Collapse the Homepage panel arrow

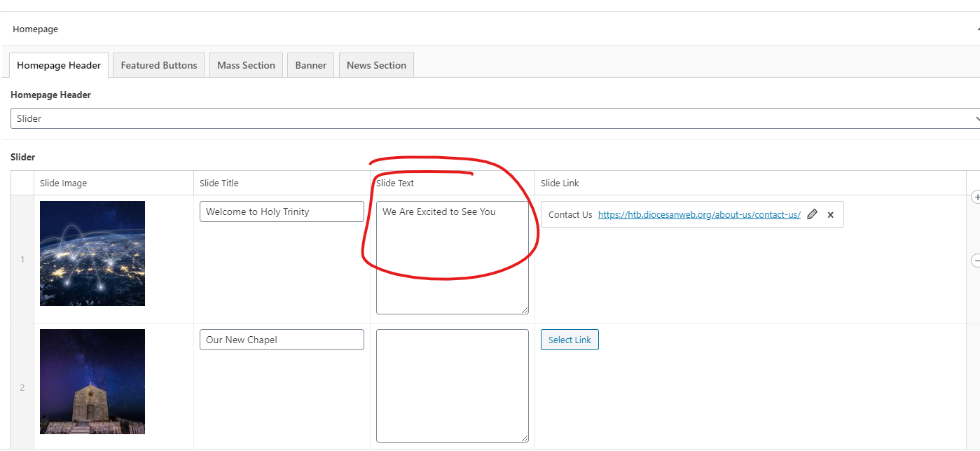(977, 30)
